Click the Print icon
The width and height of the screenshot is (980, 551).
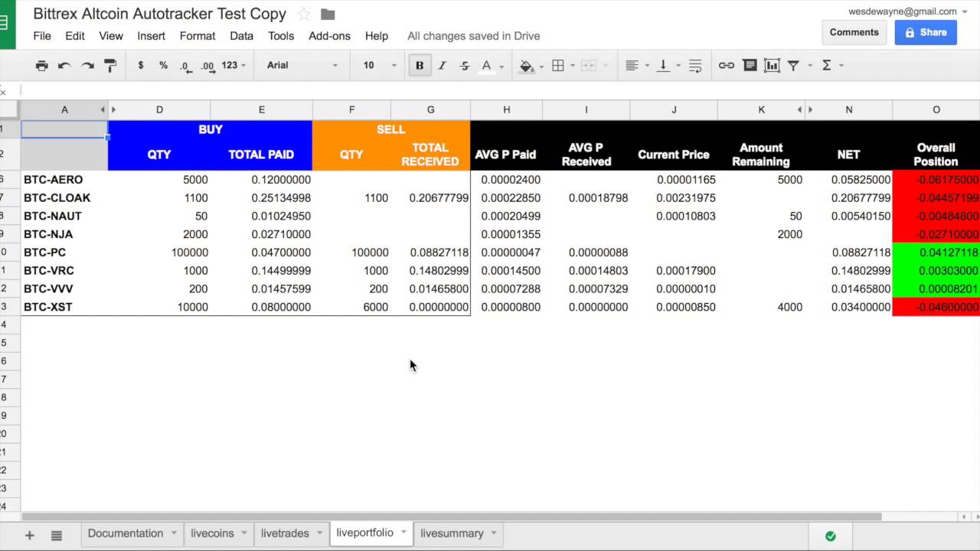click(x=42, y=66)
